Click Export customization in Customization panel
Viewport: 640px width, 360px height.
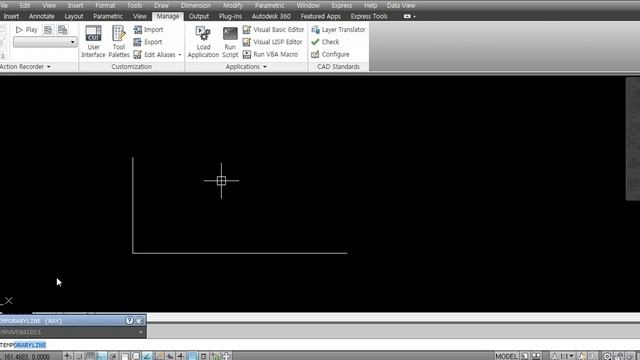pos(148,42)
